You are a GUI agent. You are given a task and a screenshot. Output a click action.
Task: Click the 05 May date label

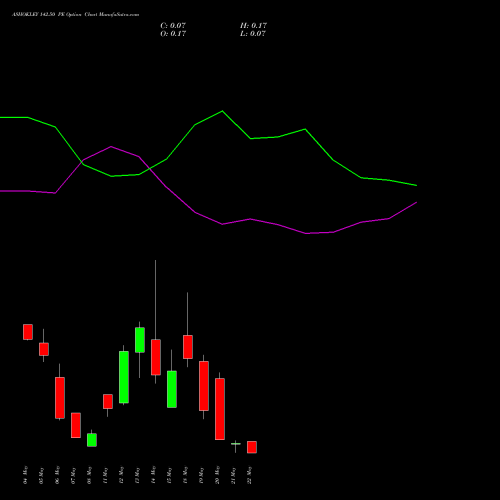[42, 475]
